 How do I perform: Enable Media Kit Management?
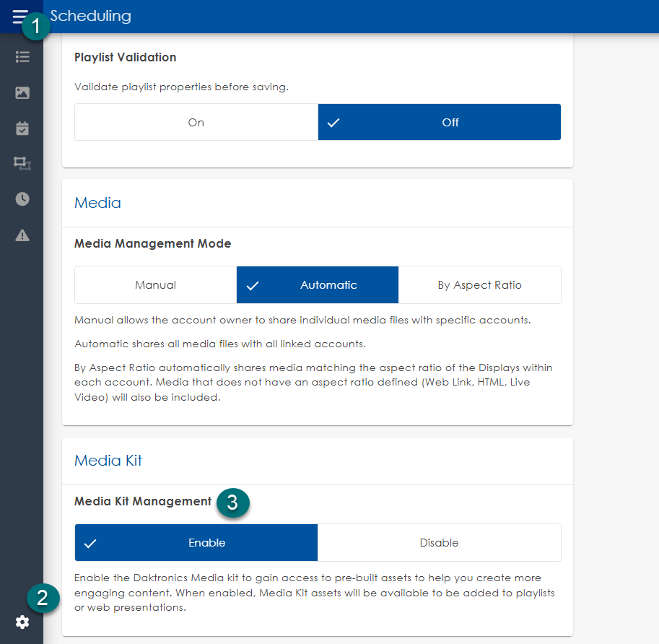196,542
